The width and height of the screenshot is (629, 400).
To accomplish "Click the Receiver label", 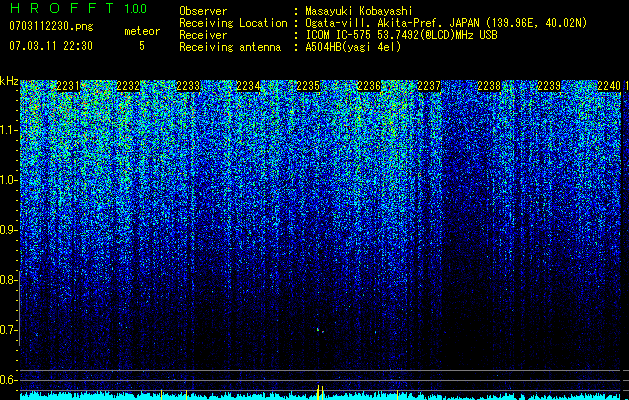I will click(203, 35).
